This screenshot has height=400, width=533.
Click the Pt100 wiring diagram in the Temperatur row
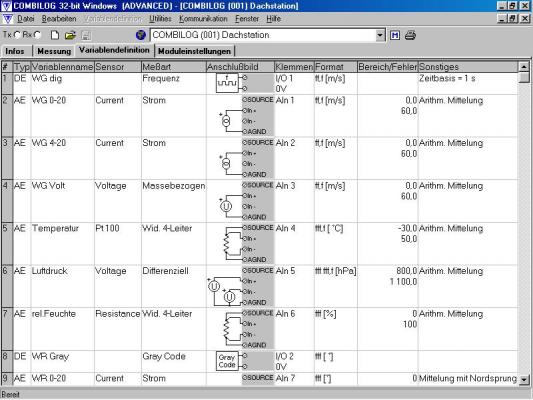pyautogui.click(x=241, y=243)
